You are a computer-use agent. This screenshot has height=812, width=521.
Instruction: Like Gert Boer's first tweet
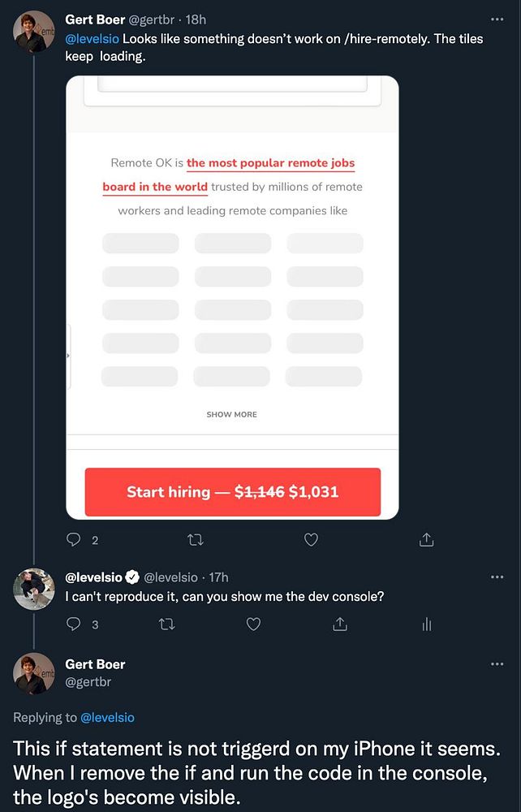click(x=311, y=540)
